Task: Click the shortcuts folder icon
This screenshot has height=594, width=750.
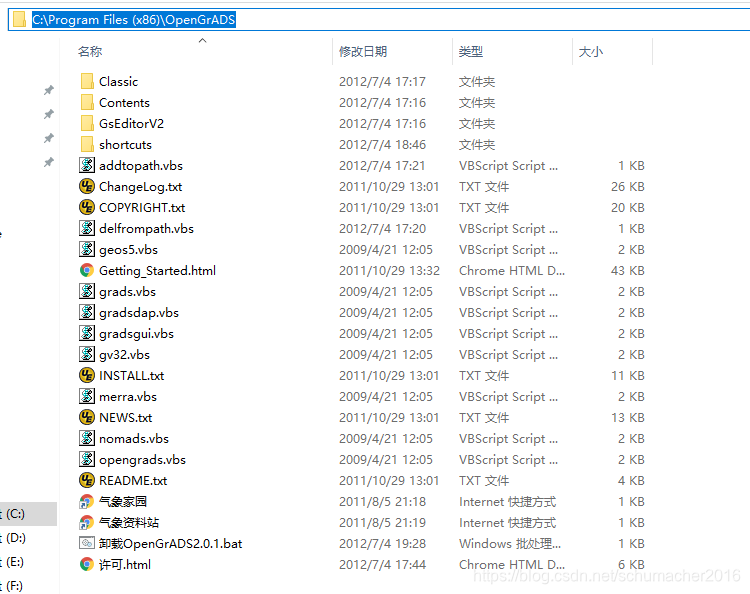Action: pos(87,144)
